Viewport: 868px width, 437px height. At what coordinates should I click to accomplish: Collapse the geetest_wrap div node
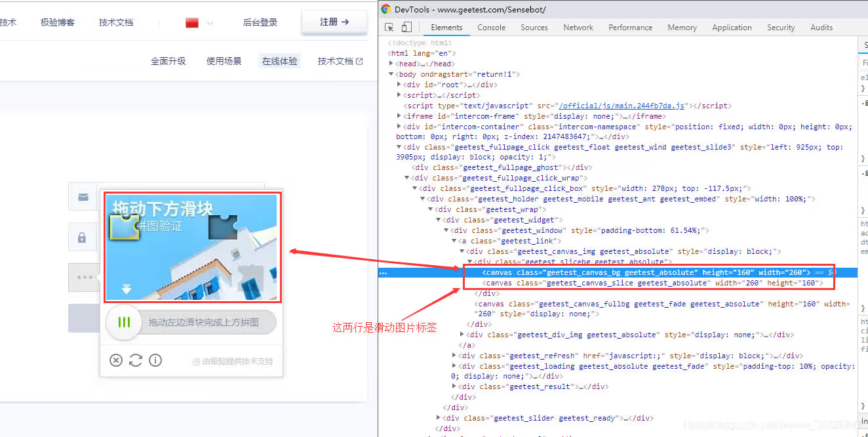[x=431, y=209]
